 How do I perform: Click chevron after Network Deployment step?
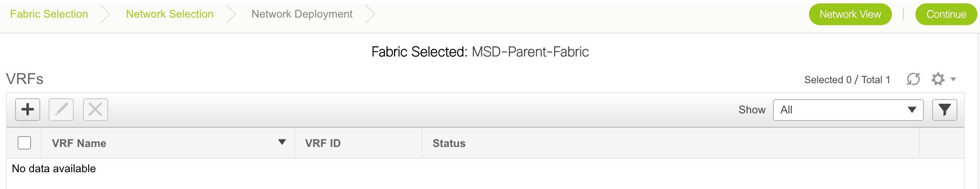coord(370,14)
